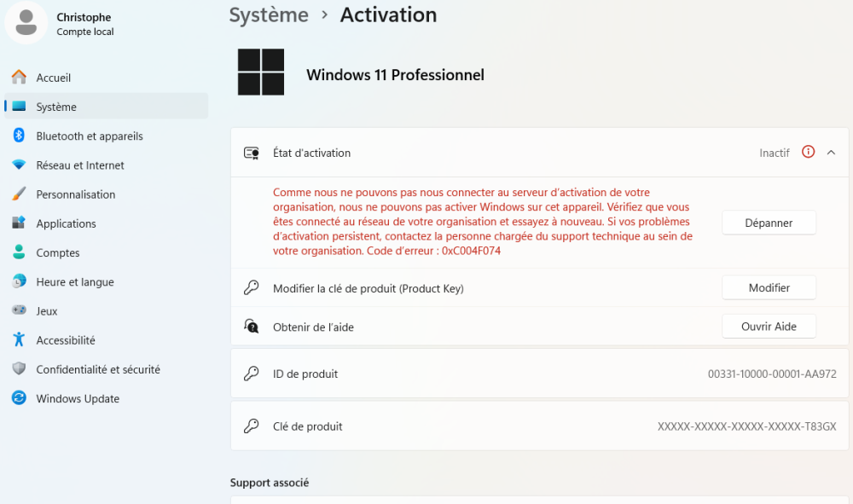The width and height of the screenshot is (853, 504).
Task: Click the Christophe account profile picture
Action: pyautogui.click(x=26, y=22)
